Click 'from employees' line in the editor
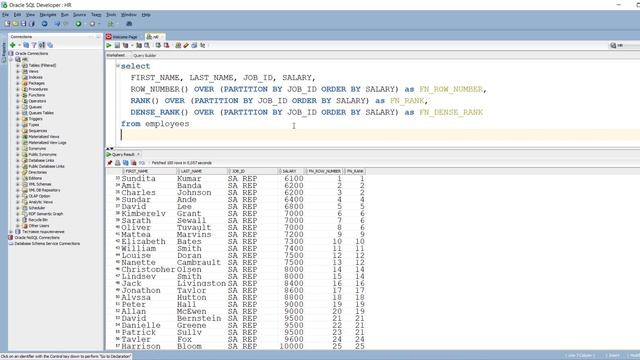The width and height of the screenshot is (640, 360). (x=155, y=124)
